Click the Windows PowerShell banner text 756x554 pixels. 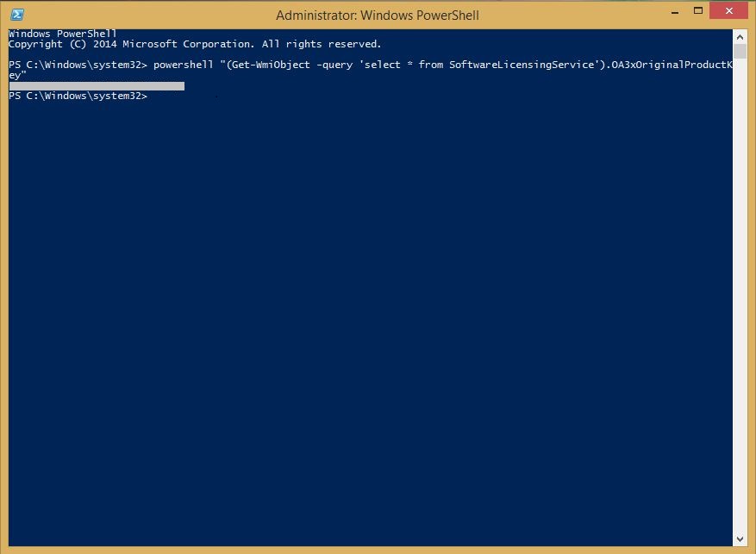[x=62, y=33]
